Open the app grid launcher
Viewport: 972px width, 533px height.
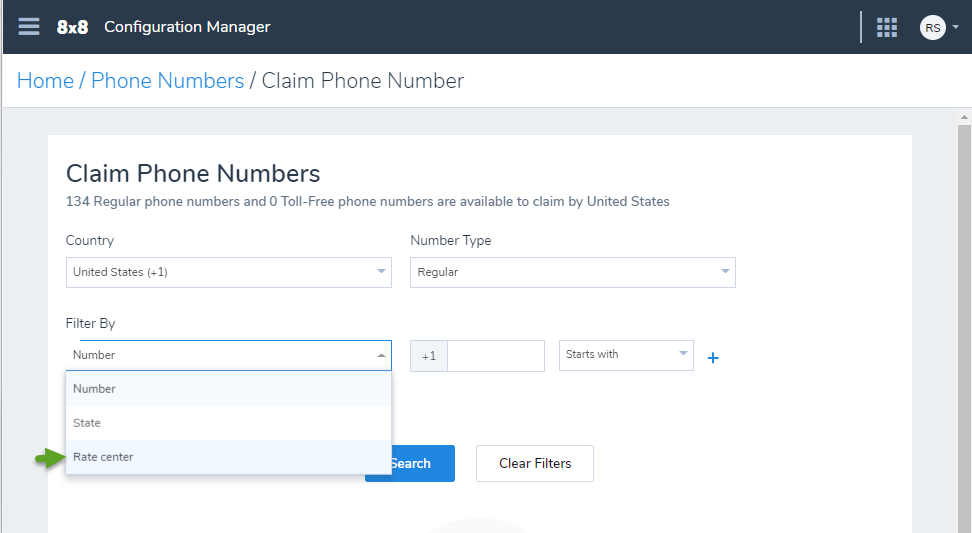pos(886,27)
